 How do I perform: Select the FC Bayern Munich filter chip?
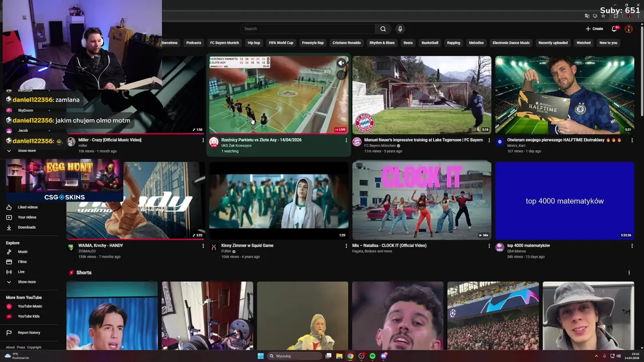pyautogui.click(x=224, y=43)
